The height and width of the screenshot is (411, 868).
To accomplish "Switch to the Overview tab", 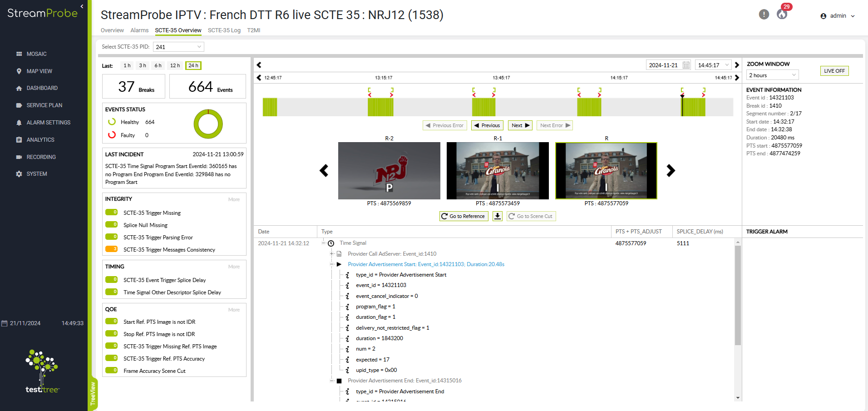I will [112, 30].
